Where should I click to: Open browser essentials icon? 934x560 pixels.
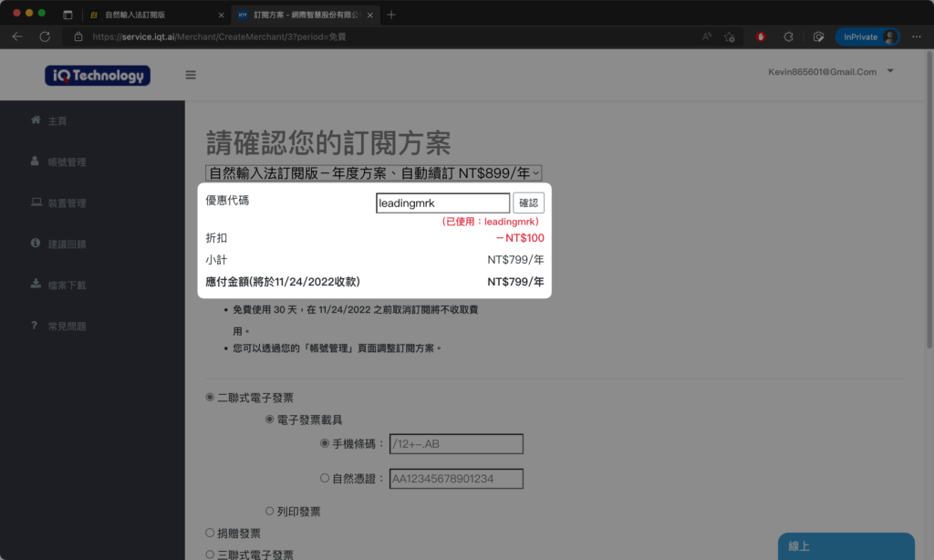pos(818,36)
